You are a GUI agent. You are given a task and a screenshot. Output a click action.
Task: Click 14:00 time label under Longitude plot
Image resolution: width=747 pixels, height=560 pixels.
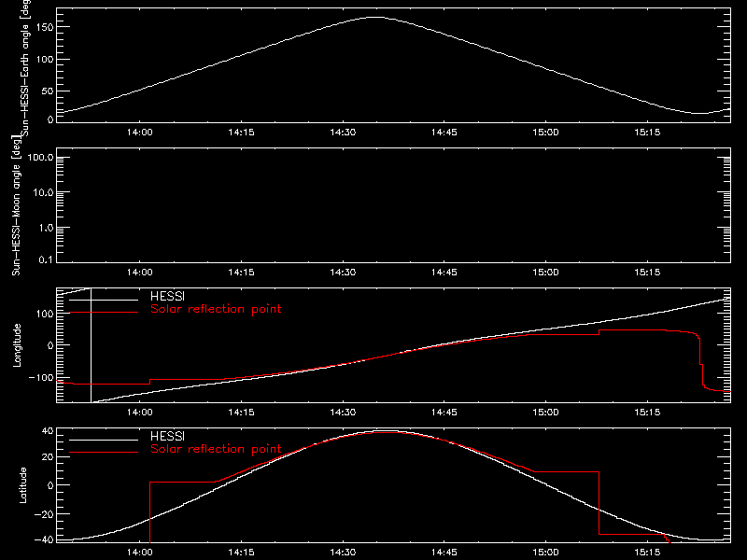tap(139, 412)
